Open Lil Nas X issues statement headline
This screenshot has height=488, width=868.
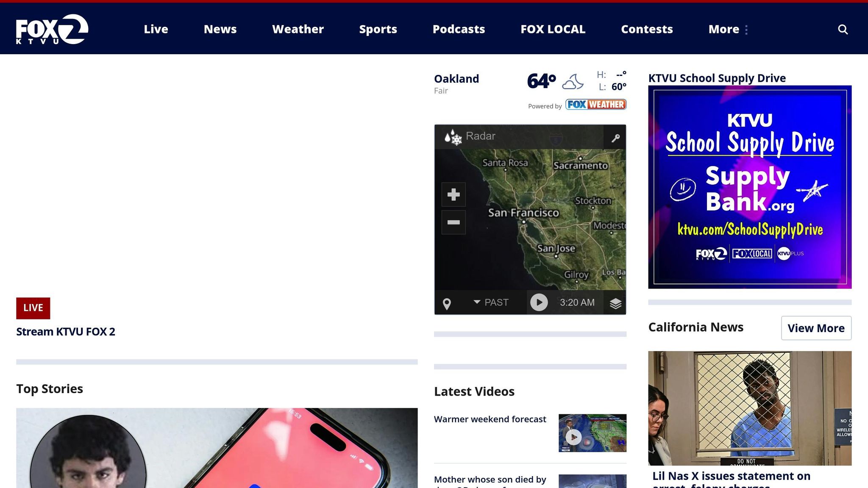(732, 479)
